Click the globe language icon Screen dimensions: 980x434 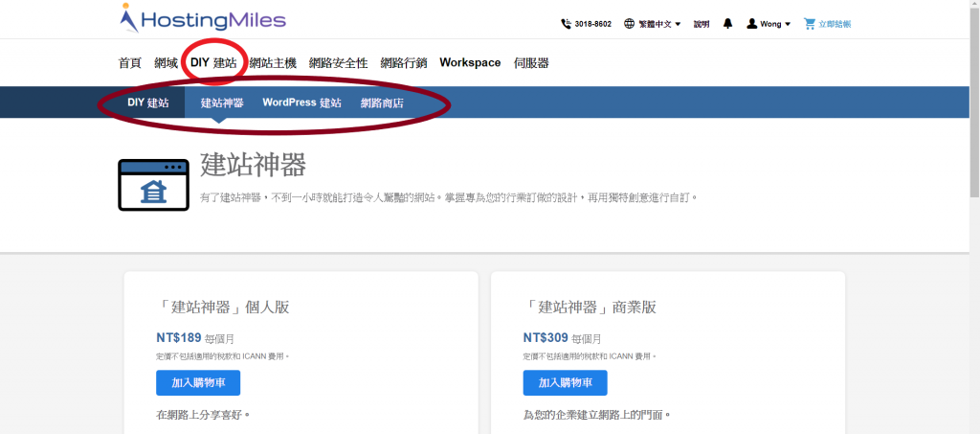pos(630,24)
